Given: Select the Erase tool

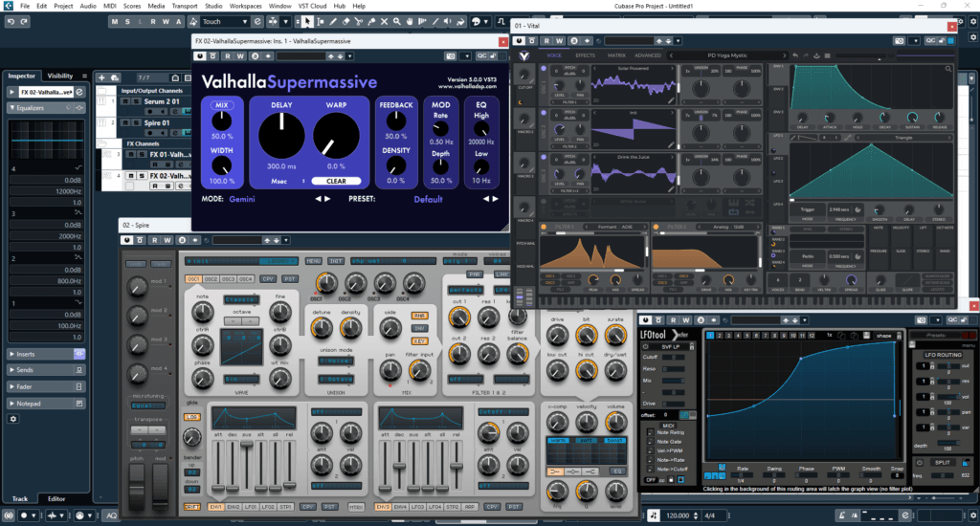Looking at the screenshot, I should coord(345,22).
